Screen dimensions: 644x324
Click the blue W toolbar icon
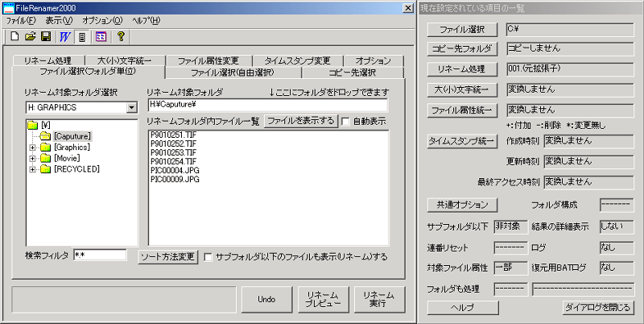[x=65, y=36]
